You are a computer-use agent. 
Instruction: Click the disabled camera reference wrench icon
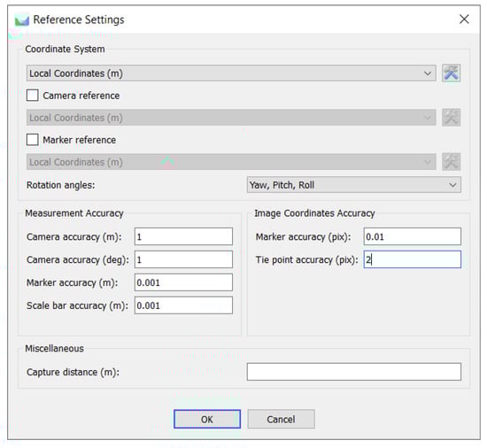[x=451, y=118]
